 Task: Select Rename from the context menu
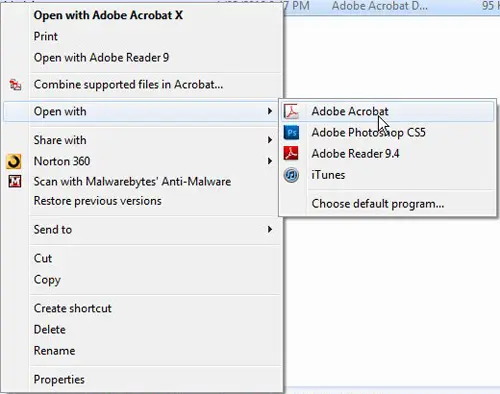(54, 351)
